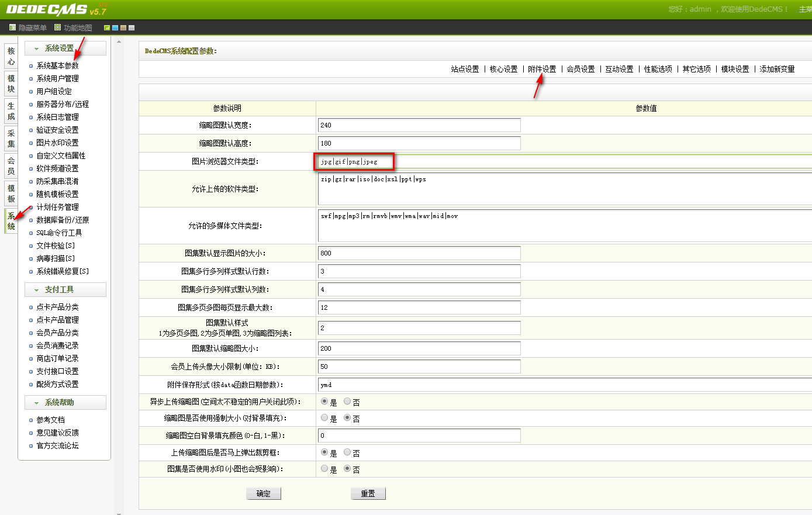Click the 重置 reset button
This screenshot has height=515, width=812.
click(x=368, y=493)
